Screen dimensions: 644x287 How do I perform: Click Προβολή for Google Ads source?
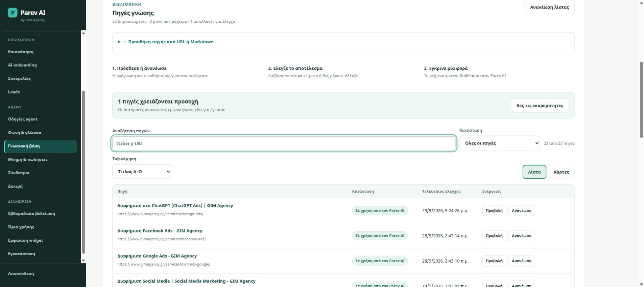(494, 261)
